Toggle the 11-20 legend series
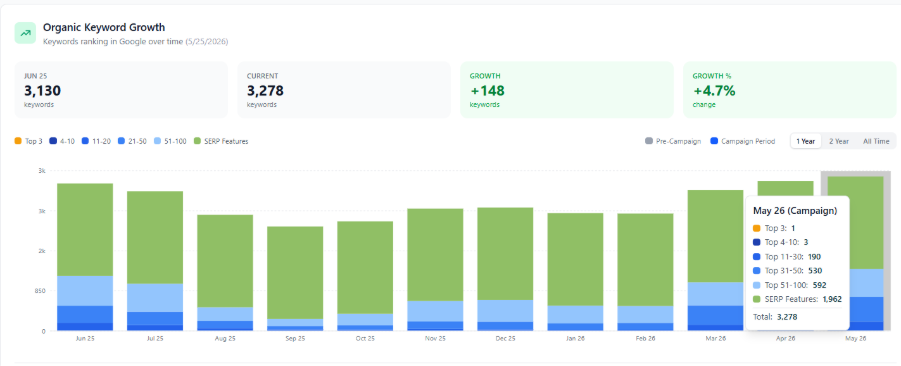This screenshot has width=901, height=366. pos(96,141)
